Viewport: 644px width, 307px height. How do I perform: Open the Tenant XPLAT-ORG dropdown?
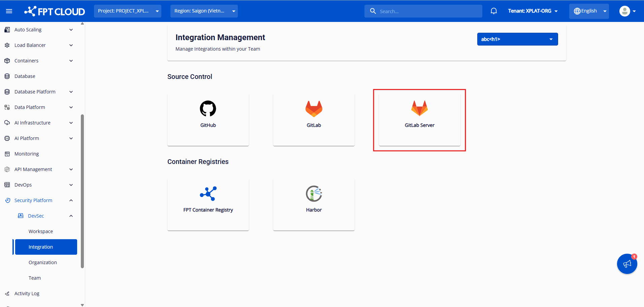[x=533, y=11]
